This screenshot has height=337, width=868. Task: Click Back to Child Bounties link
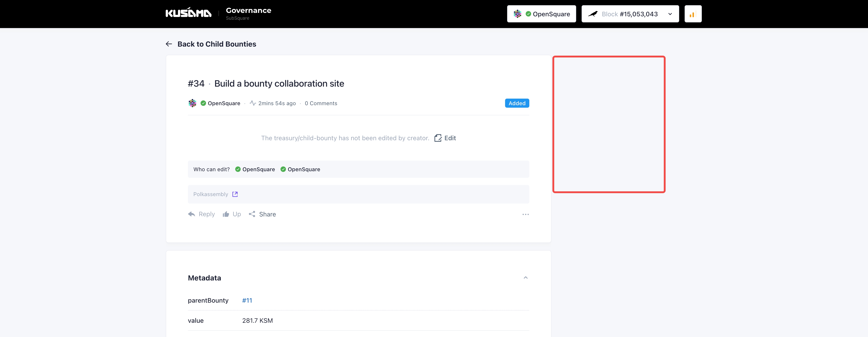pyautogui.click(x=217, y=44)
